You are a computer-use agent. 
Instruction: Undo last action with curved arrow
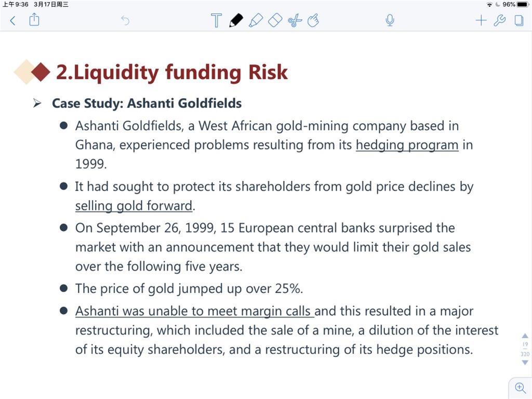point(125,21)
